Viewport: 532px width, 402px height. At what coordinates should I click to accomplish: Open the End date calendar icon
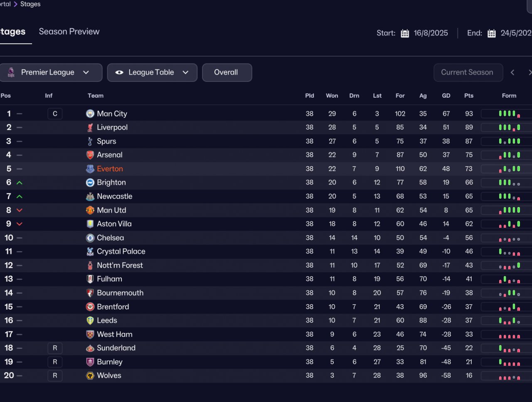point(492,33)
